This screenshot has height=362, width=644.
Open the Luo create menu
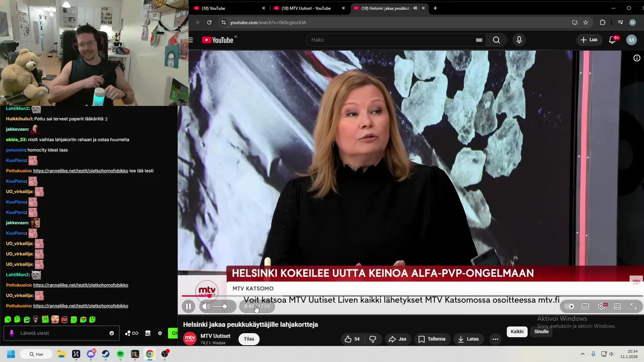(589, 40)
